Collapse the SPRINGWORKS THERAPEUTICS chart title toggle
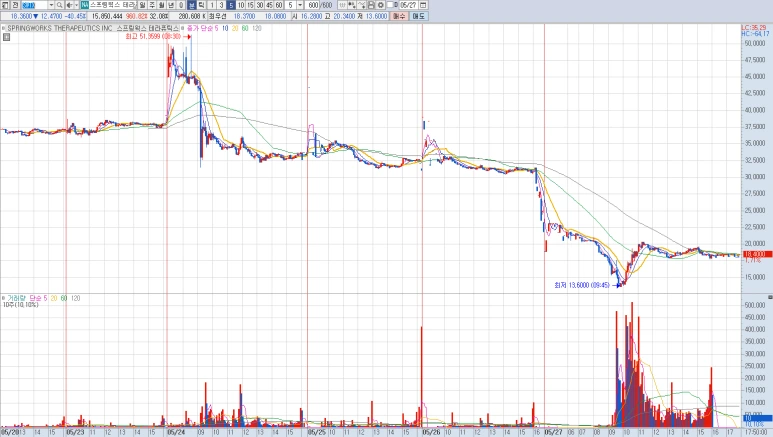Image resolution: width=773 pixels, height=437 pixels. tap(3, 29)
